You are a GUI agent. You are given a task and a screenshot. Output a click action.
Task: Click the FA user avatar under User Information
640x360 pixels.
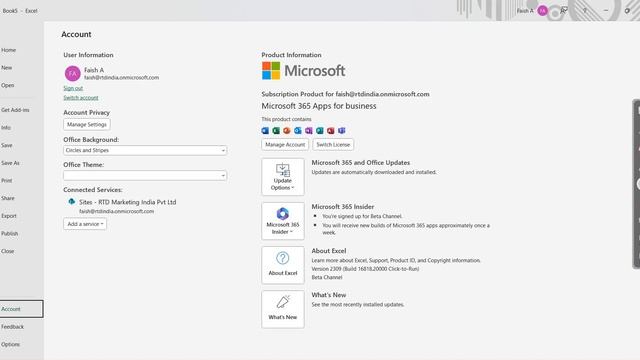coord(73,73)
